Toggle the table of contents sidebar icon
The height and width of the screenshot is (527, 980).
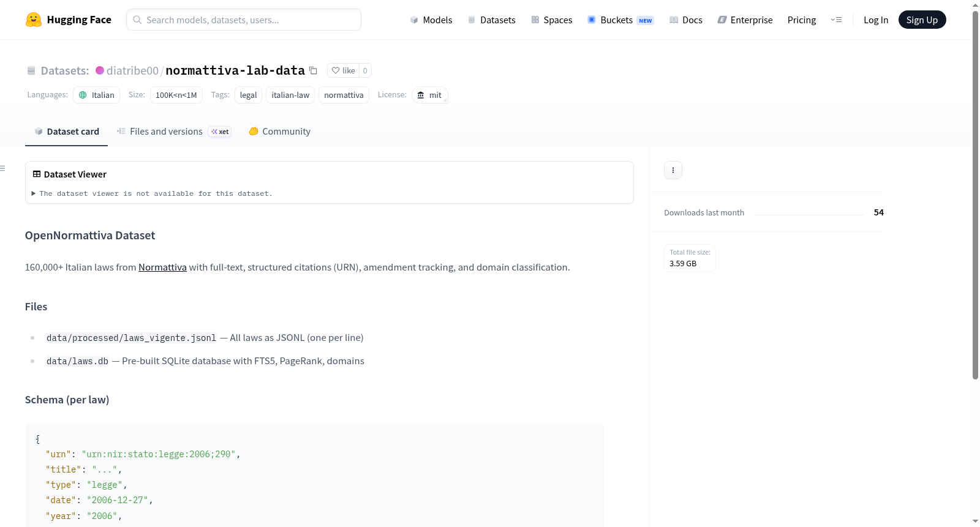click(2, 168)
